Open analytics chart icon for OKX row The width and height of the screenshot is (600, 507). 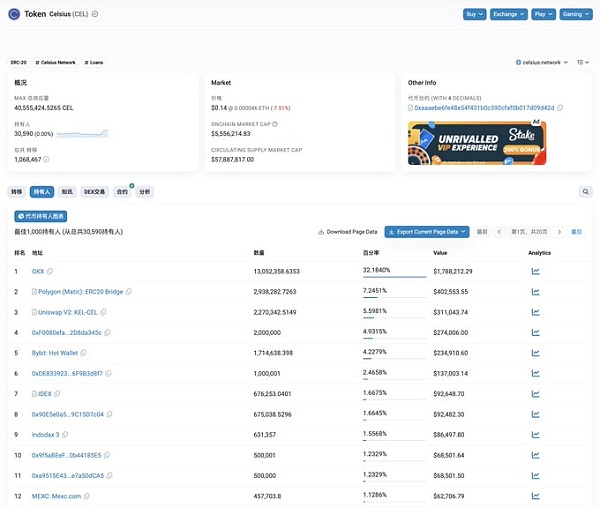535,270
